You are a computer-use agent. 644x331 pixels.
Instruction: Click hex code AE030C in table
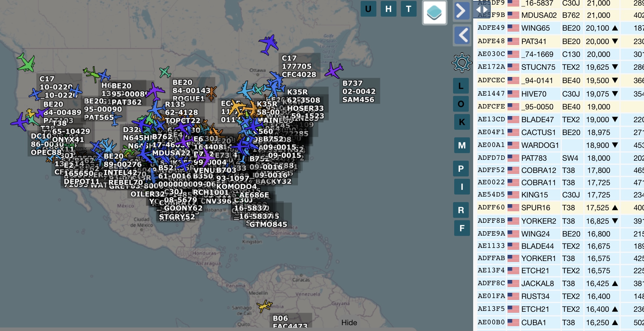coord(491,54)
